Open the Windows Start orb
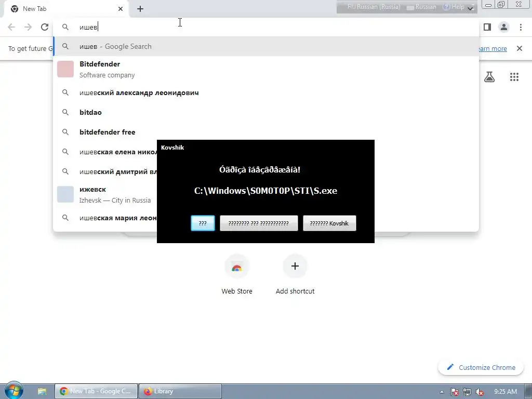Image resolution: width=532 pixels, height=399 pixels. [x=14, y=391]
